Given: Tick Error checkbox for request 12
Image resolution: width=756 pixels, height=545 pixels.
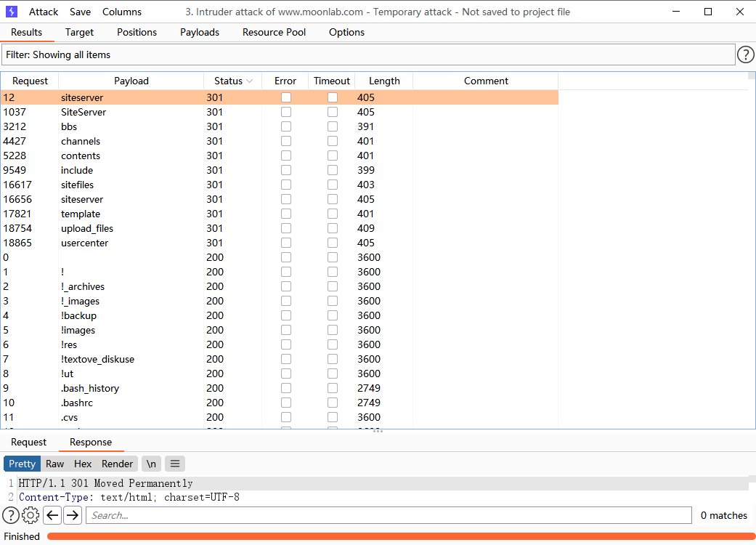Looking at the screenshot, I should click(x=286, y=97).
